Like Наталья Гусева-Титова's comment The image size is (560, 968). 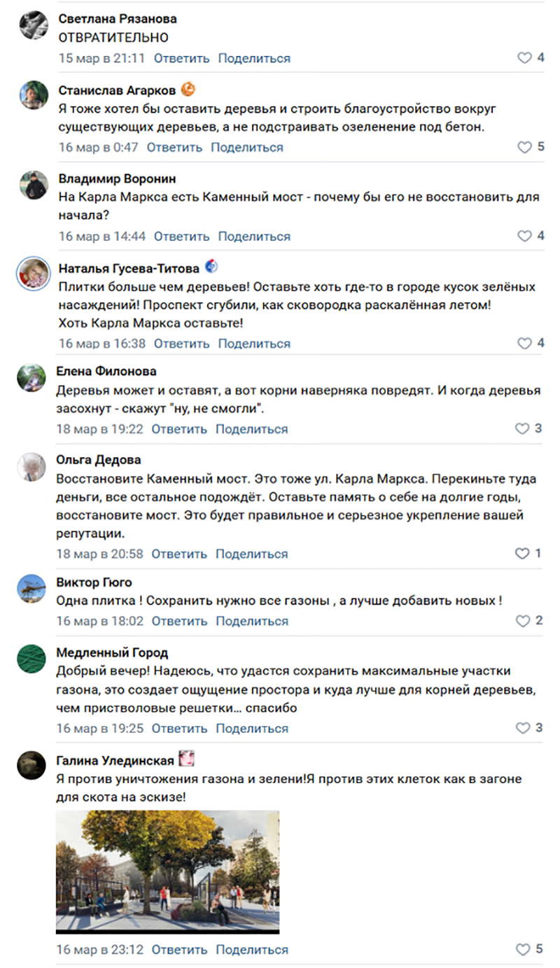[524, 343]
